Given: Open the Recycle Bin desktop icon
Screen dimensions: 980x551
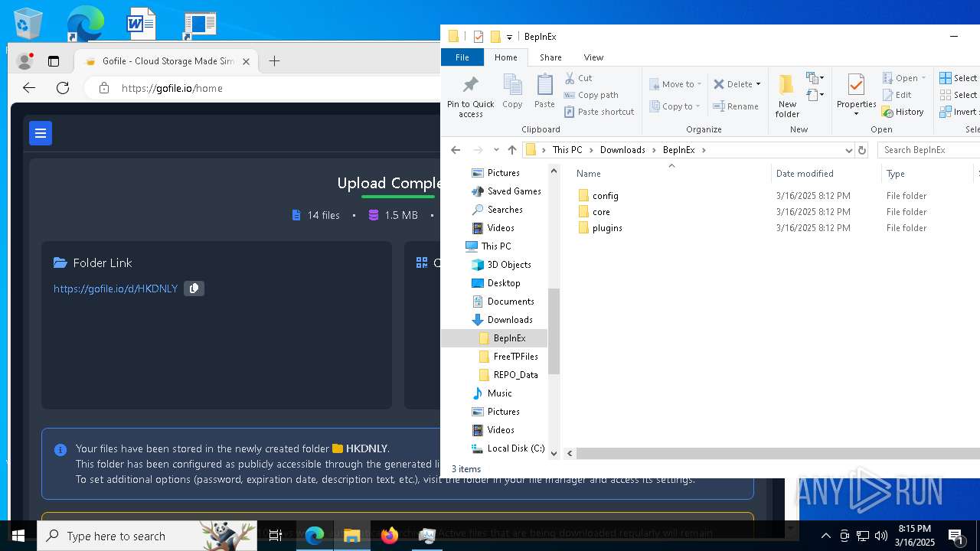Looking at the screenshot, I should pyautogui.click(x=28, y=23).
